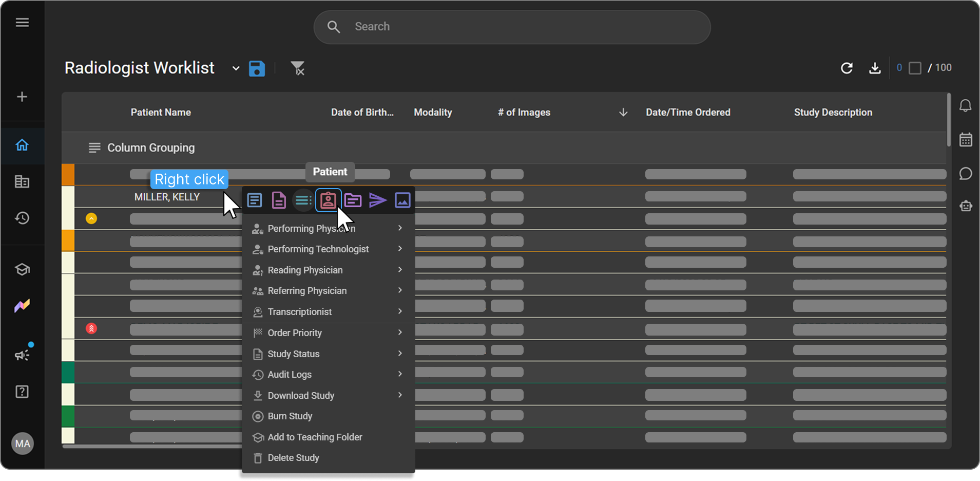Open the Radiologist Worklist dropdown arrow
Screen dimensions: 980x481
tap(236, 68)
